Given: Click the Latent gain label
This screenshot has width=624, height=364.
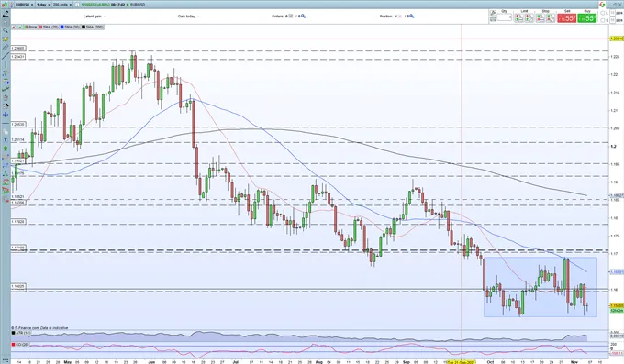Looking at the screenshot, I should coord(93,17).
